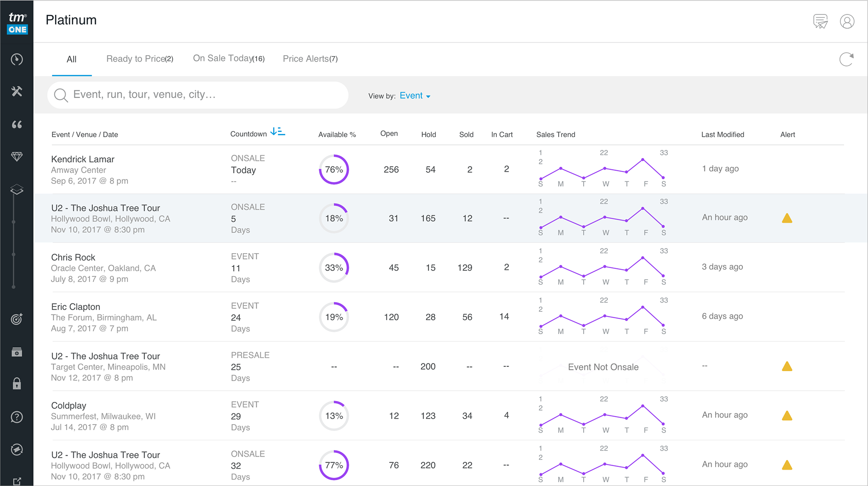This screenshot has height=486, width=868.
Task: Open the lock sidebar icon
Action: point(17,384)
